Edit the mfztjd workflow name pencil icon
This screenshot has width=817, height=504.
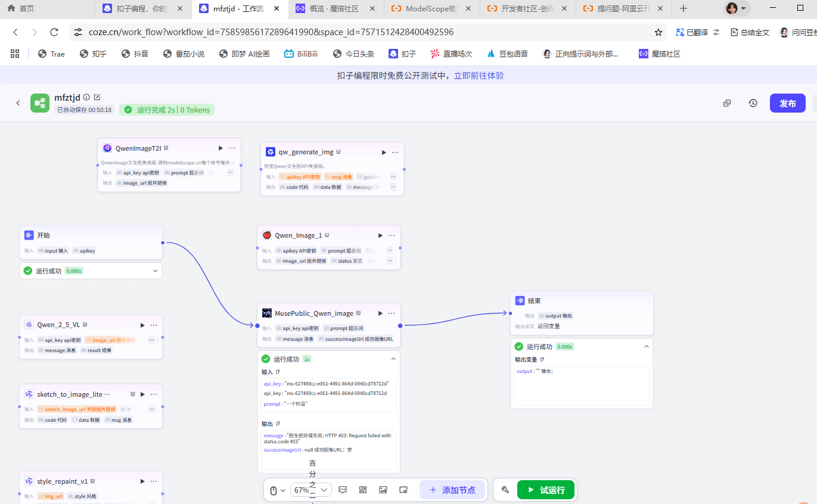97,97
